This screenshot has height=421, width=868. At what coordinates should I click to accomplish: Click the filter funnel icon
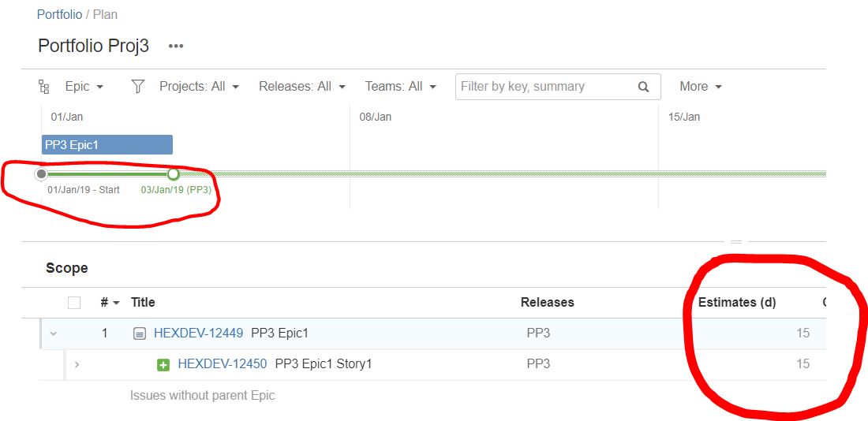pyautogui.click(x=138, y=87)
